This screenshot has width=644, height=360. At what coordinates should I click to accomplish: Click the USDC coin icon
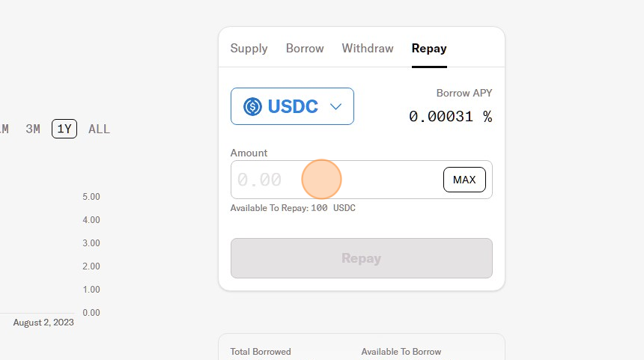pyautogui.click(x=253, y=106)
